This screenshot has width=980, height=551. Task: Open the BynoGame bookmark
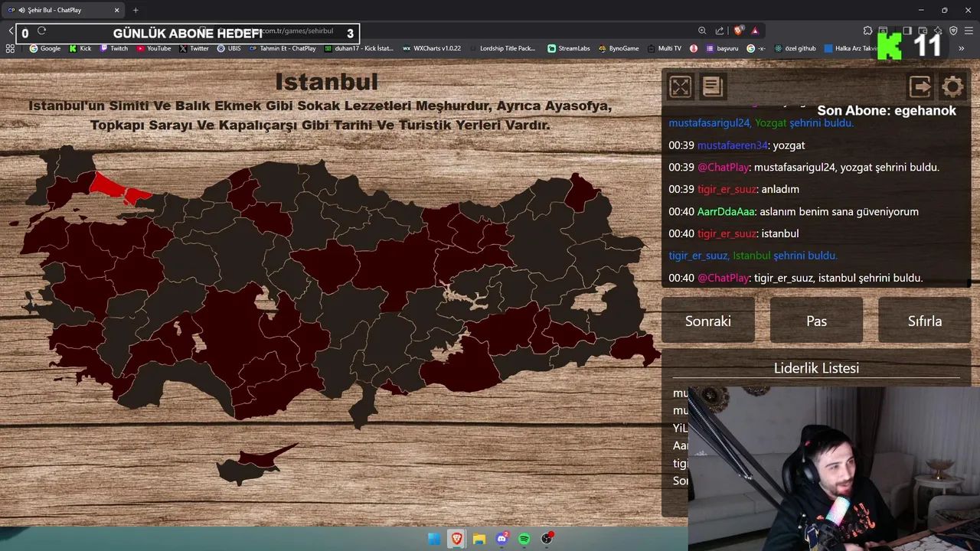coord(619,48)
